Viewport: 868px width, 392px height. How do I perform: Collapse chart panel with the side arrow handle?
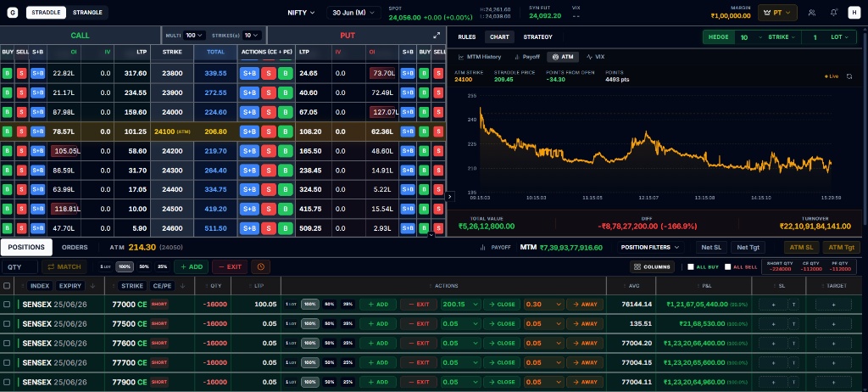click(449, 196)
